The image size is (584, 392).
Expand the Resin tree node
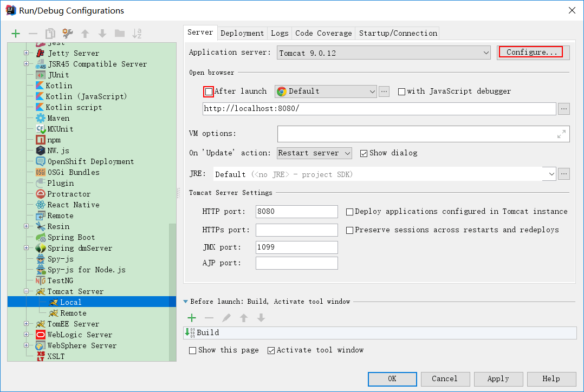pyautogui.click(x=27, y=226)
